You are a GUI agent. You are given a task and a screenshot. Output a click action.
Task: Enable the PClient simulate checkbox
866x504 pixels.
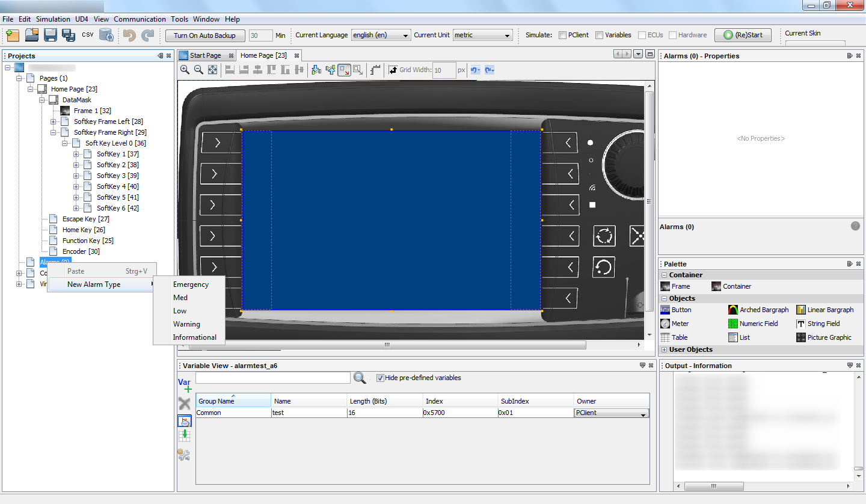click(x=562, y=35)
